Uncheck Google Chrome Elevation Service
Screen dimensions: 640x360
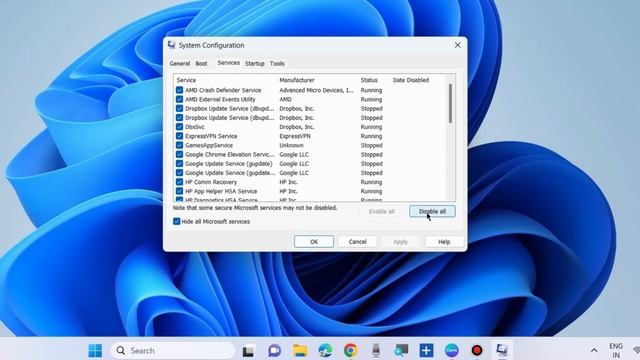[179, 154]
